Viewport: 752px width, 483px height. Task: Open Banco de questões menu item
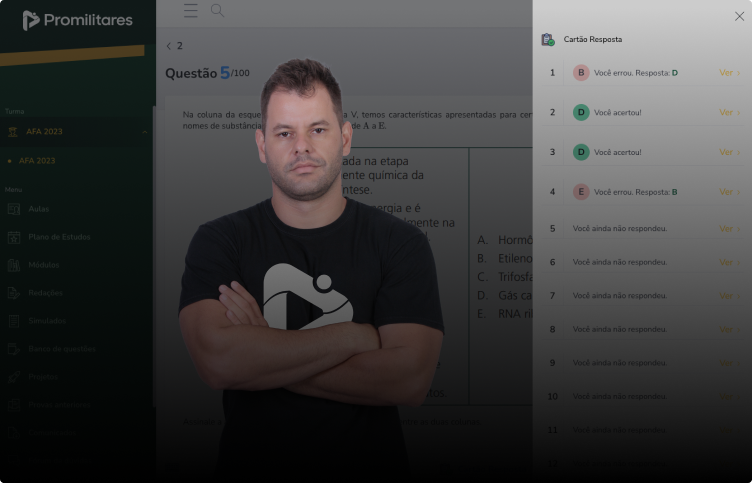61,349
